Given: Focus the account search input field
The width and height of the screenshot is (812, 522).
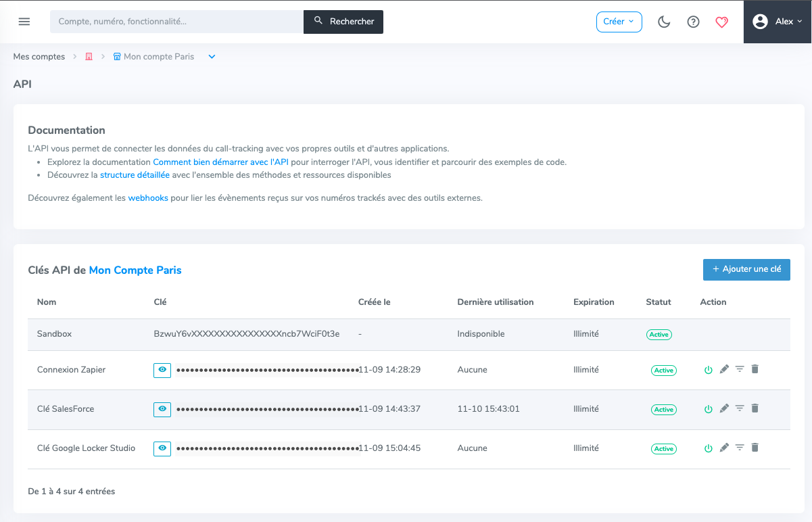Looking at the screenshot, I should (x=176, y=22).
